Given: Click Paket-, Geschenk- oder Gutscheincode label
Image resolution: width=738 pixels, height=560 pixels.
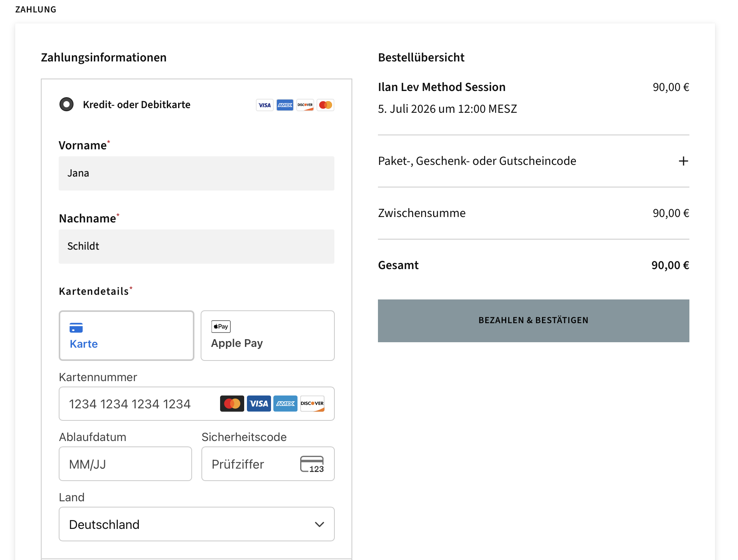Looking at the screenshot, I should pos(477,161).
